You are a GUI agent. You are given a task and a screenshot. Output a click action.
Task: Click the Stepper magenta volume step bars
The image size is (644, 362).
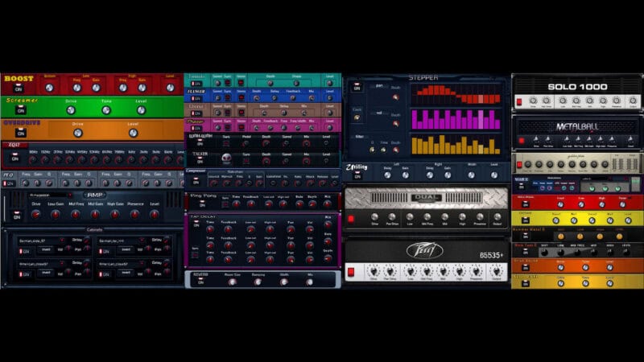tap(456, 119)
